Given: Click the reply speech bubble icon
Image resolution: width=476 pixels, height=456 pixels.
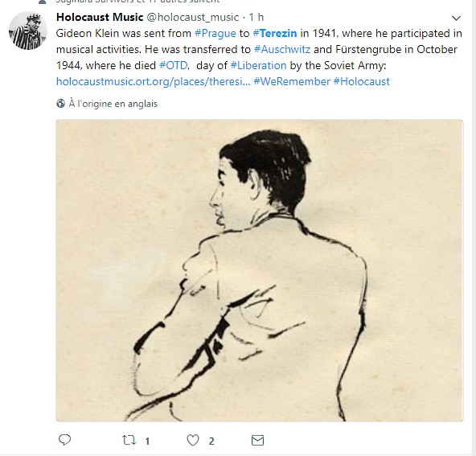Looking at the screenshot, I should 64,440.
